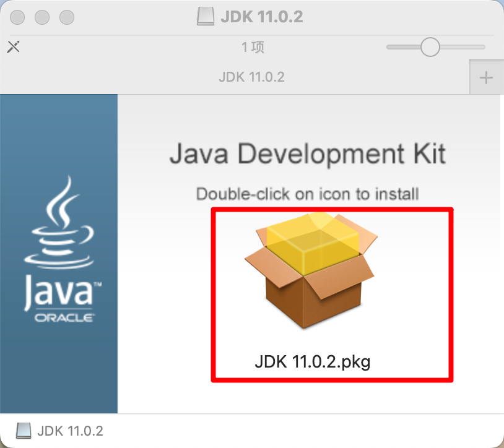
Task: Click the 1 项 item count status
Action: 253,47
